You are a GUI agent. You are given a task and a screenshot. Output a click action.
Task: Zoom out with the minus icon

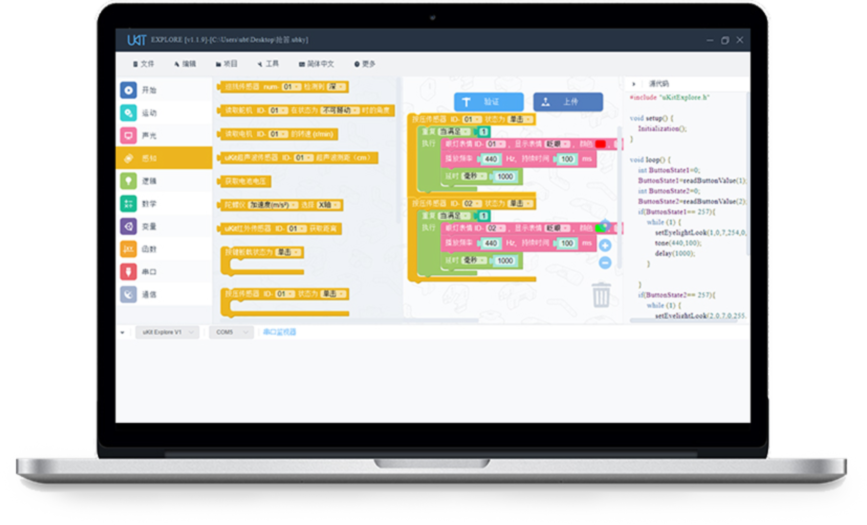(x=605, y=263)
